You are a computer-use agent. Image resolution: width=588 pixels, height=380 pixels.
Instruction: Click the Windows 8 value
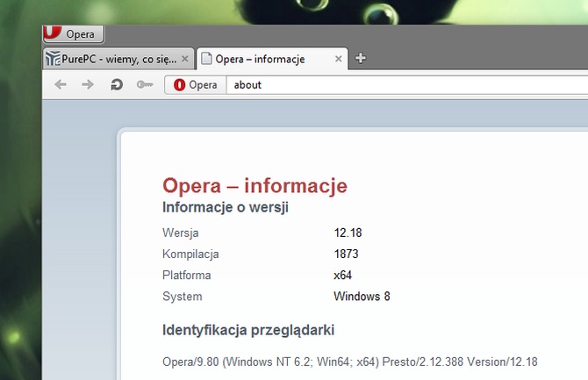coord(362,297)
